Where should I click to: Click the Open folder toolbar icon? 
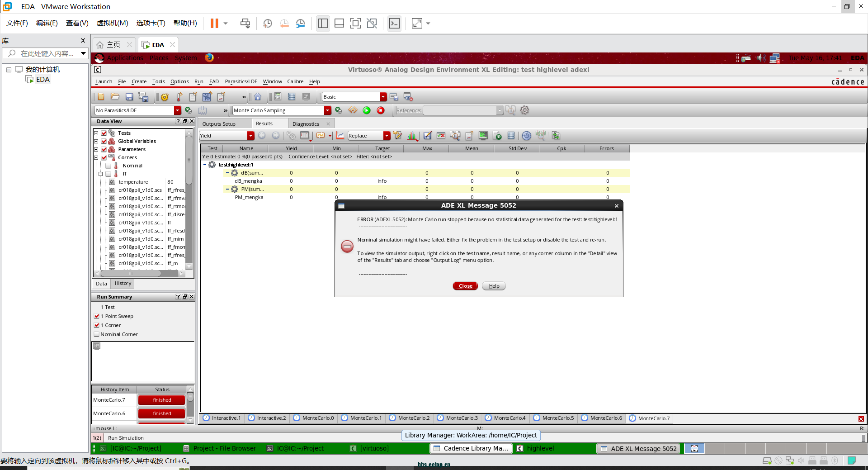(115, 97)
